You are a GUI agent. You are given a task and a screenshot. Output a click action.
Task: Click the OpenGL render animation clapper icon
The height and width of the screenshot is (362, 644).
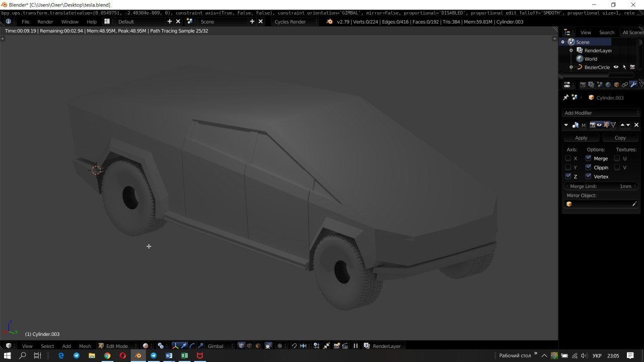(x=345, y=346)
